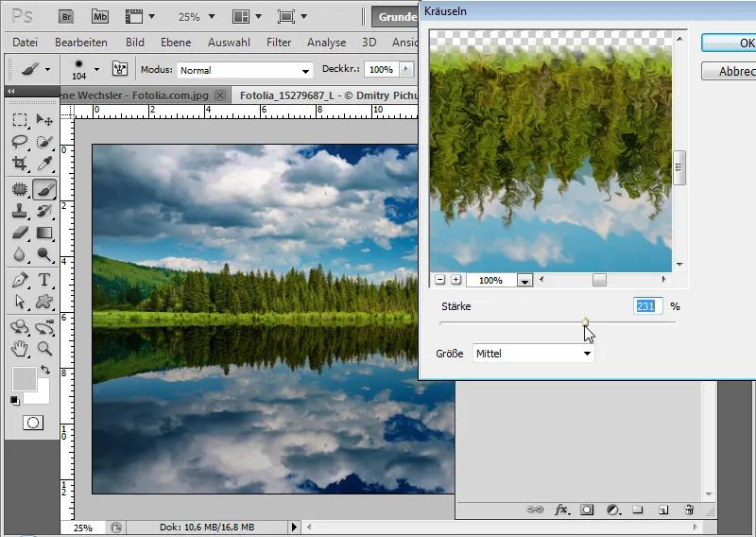This screenshot has width=756, height=537.
Task: Select the Move tool
Action: pyautogui.click(x=44, y=120)
